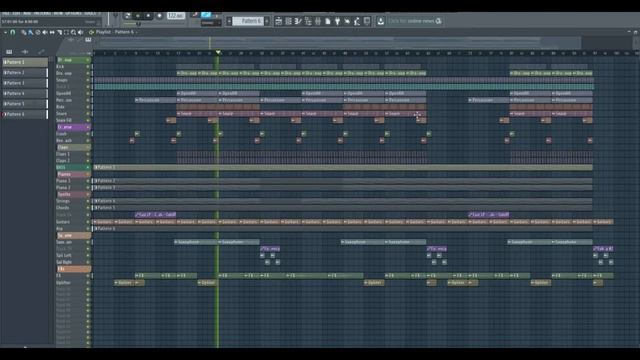Toggle pattern/song mode button
640x360 pixels.
tap(127, 16)
